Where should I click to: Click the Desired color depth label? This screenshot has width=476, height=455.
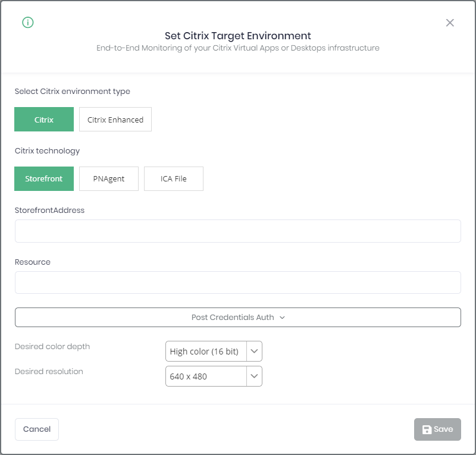click(x=52, y=347)
